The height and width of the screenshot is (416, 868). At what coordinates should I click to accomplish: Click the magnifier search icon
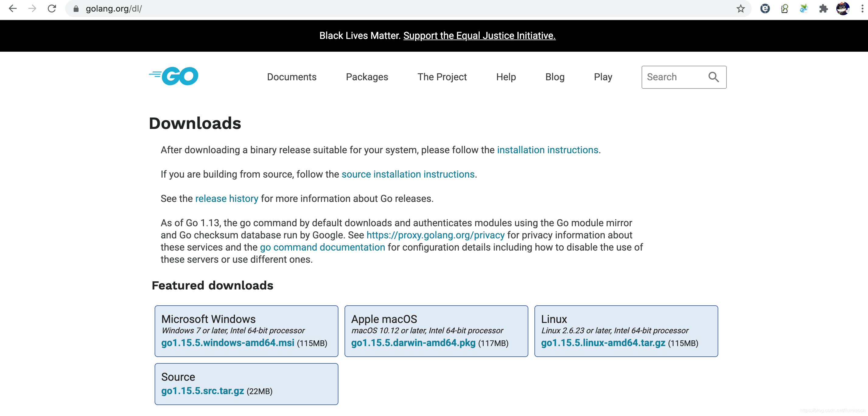714,77
